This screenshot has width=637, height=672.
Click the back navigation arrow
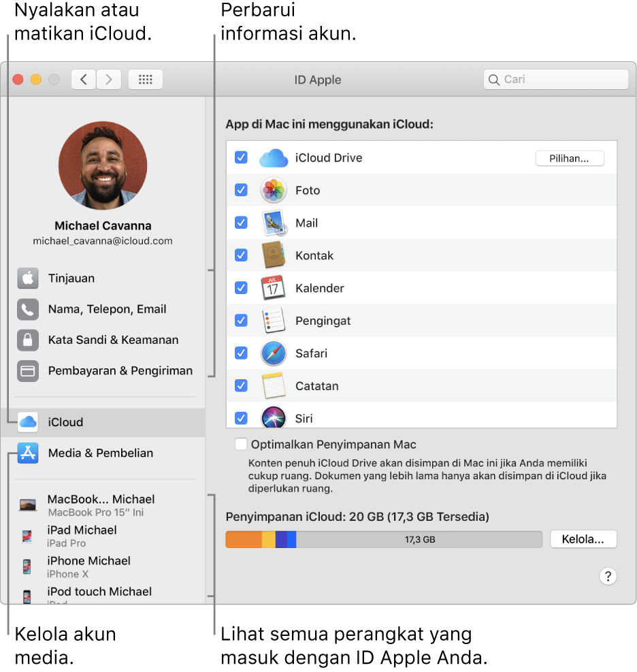pyautogui.click(x=84, y=79)
